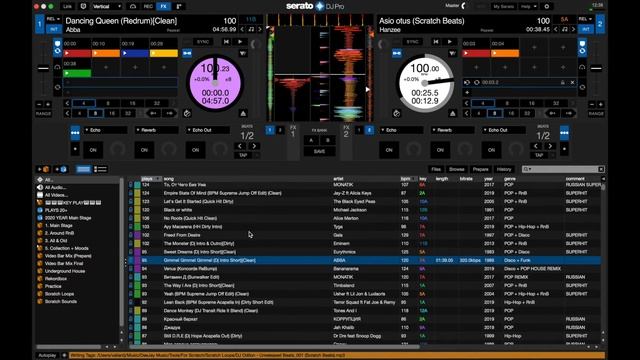Delete the saved loop on deck 2
The height and width of the screenshot is (360, 640).
pyautogui.click(x=572, y=82)
